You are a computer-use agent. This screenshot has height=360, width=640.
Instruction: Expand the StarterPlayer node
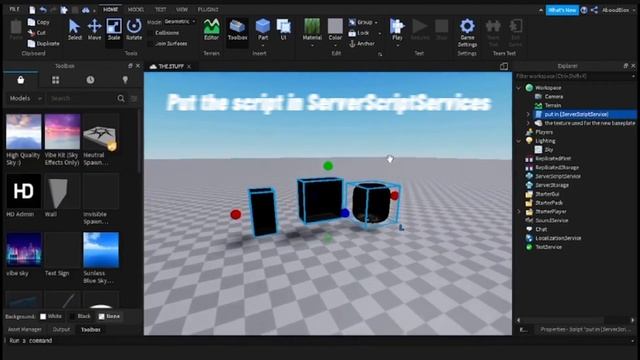519,212
